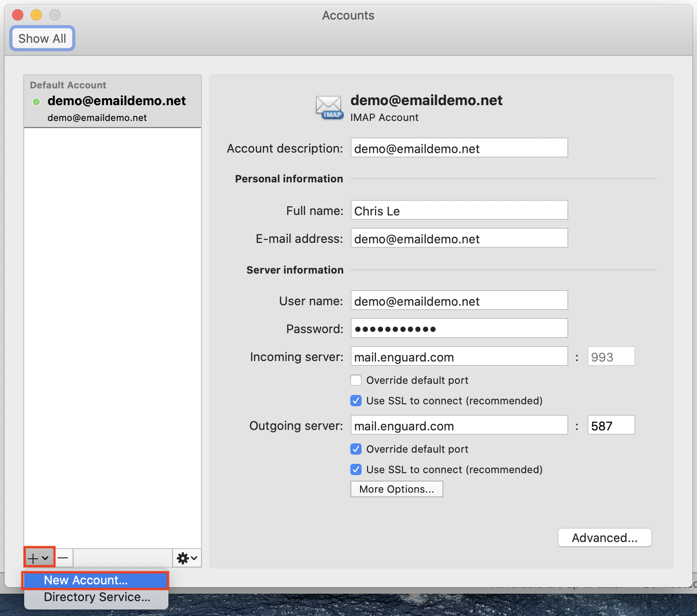697x616 pixels.
Task: Click the 'IMAP Account' label text
Action: [x=384, y=118]
